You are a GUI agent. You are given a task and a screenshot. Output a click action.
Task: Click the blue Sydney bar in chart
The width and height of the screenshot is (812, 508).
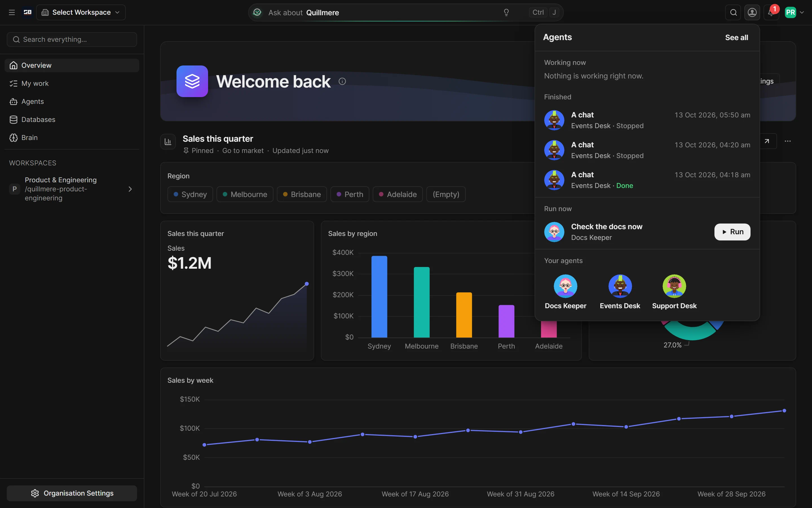point(379,297)
